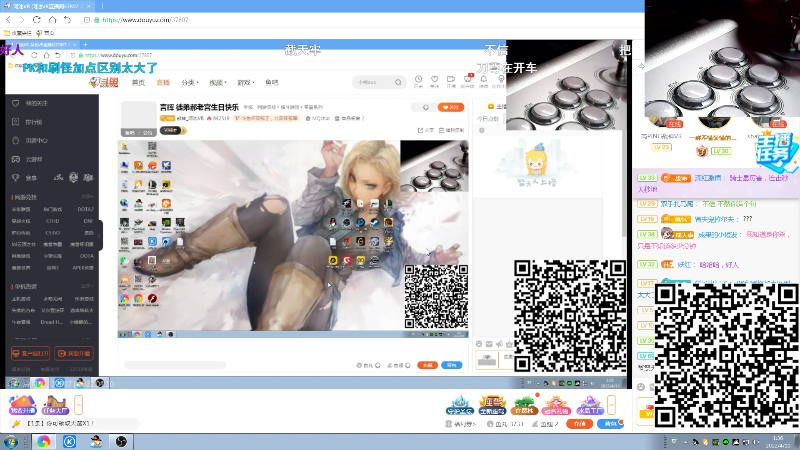Expand 全部 beside 网游竞技
The height and width of the screenshot is (450, 800).
pos(87,197)
